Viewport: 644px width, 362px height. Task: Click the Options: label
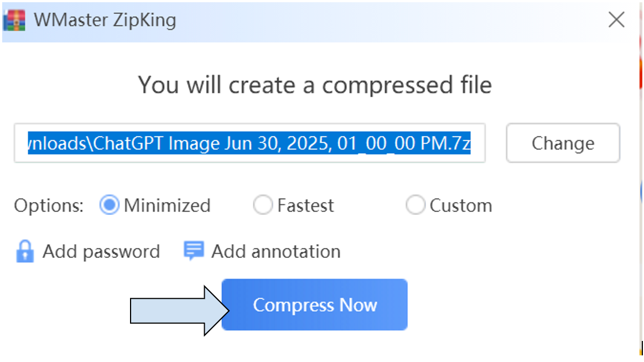pyautogui.click(x=49, y=206)
